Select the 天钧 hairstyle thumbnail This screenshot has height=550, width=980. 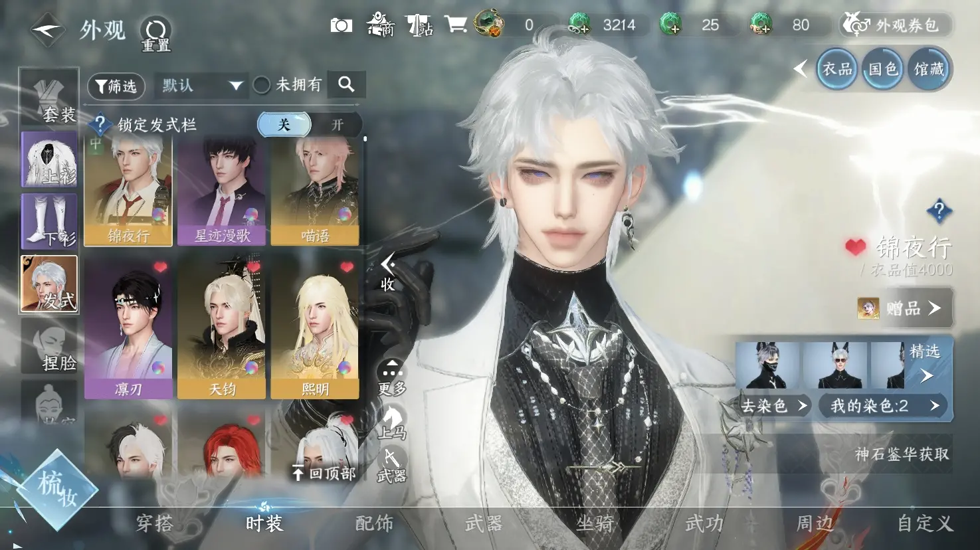[222, 329]
